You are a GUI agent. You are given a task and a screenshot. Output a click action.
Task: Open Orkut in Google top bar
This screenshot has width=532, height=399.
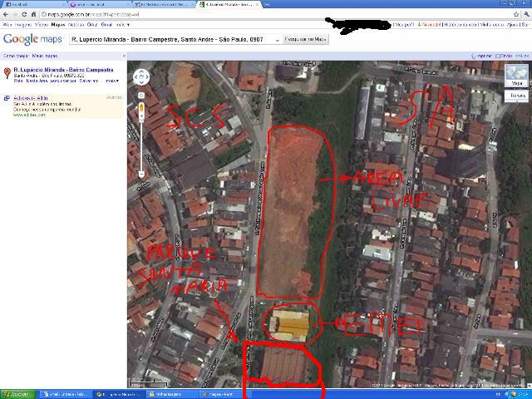(x=92, y=25)
